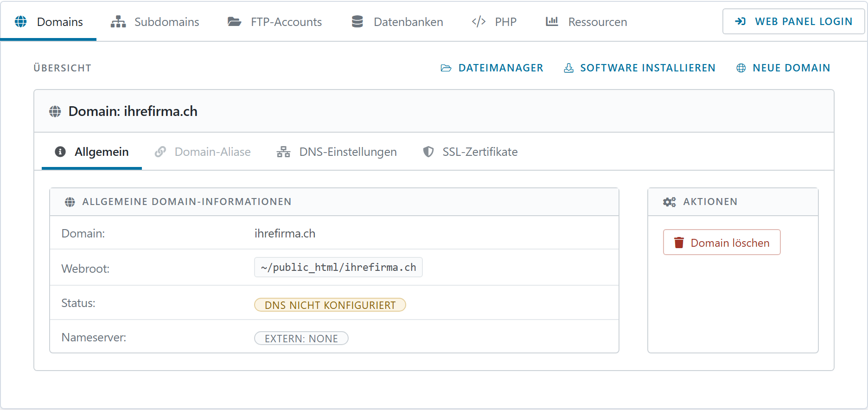This screenshot has height=410, width=868.
Task: Click the Datenbanken database icon
Action: point(357,22)
